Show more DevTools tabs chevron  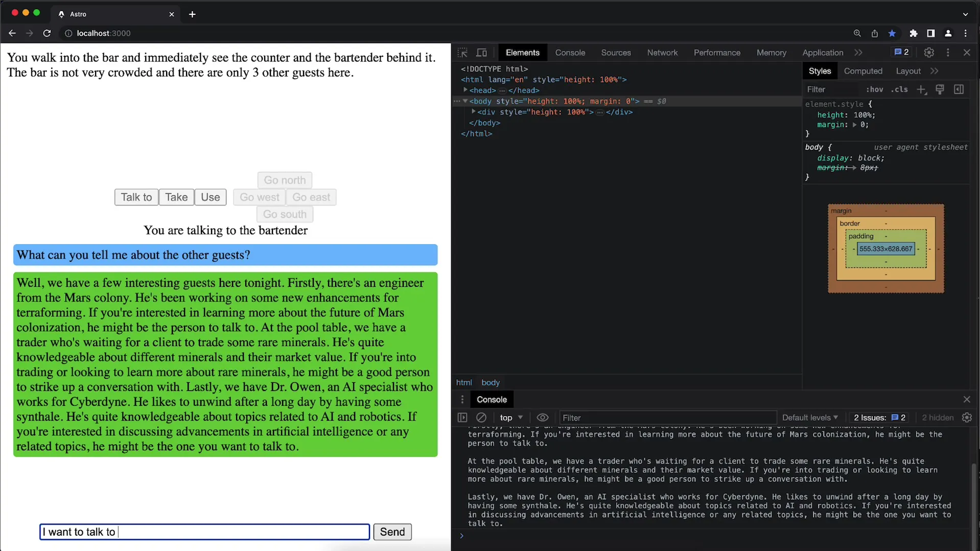point(858,53)
